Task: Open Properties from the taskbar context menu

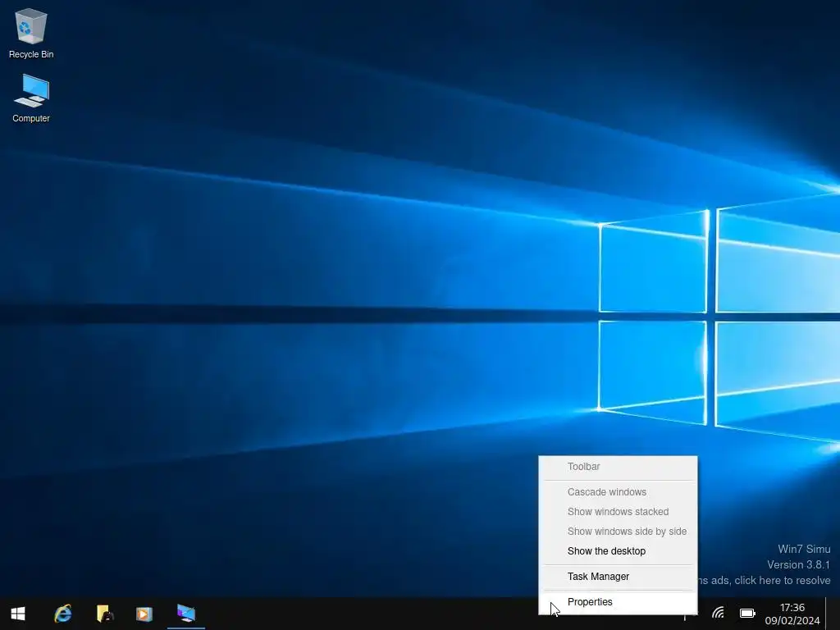Action: point(618,602)
